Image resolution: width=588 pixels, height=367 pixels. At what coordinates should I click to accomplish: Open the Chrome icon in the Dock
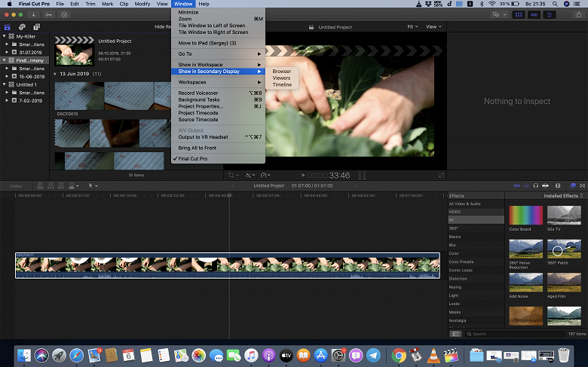pyautogui.click(x=399, y=354)
